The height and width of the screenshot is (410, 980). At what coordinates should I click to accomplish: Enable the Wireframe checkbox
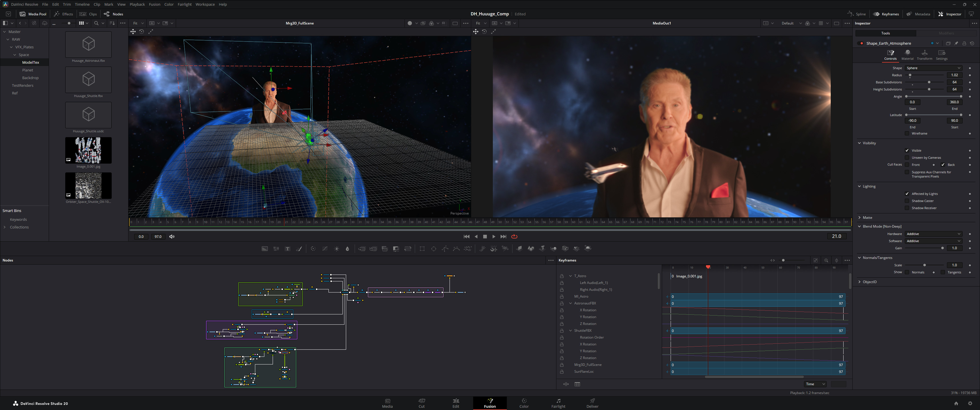pos(907,133)
